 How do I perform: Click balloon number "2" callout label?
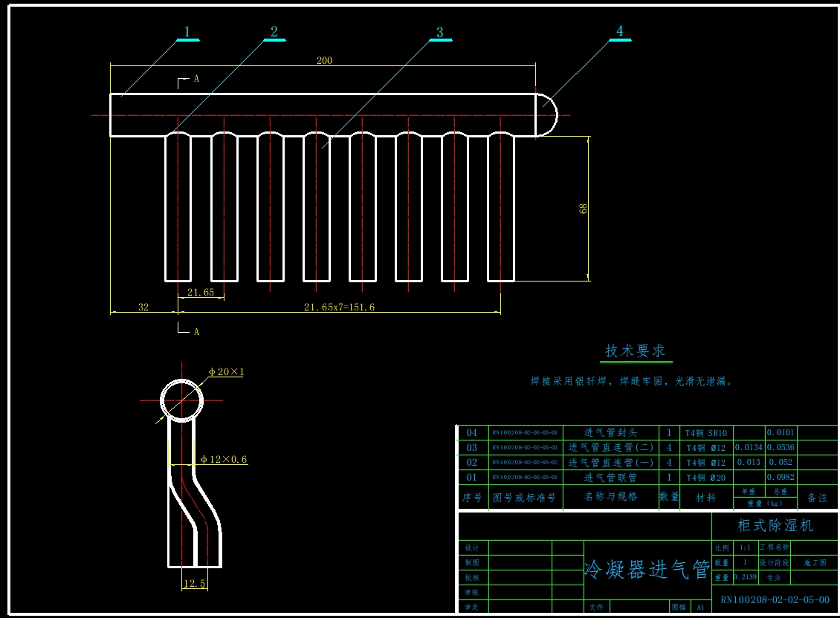point(274,32)
